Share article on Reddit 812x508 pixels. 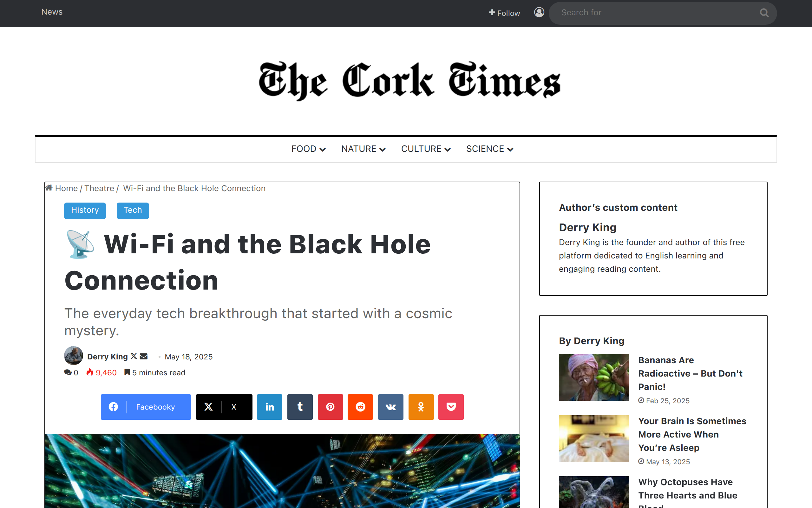[360, 407]
